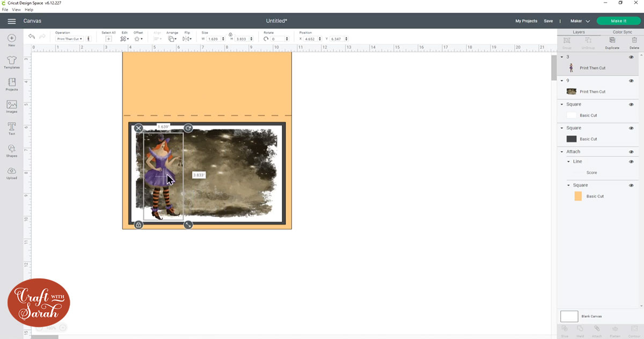The image size is (644, 339).
Task: Open the hamburger main menu
Action: tap(11, 21)
